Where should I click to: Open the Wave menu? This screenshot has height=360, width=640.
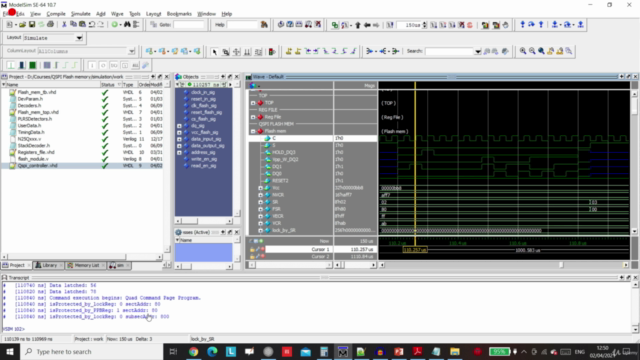[x=117, y=14]
